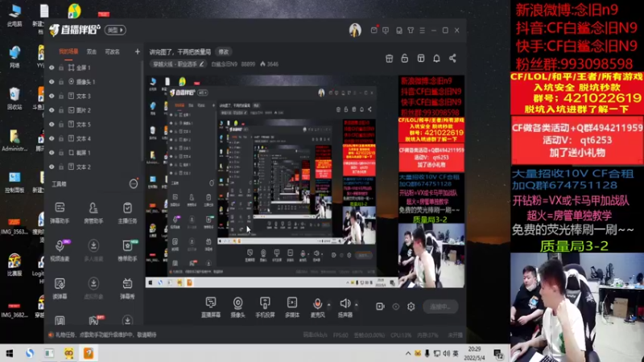This screenshot has height=362, width=644.
Task: Show hidden system tray icons
Action: [408, 353]
